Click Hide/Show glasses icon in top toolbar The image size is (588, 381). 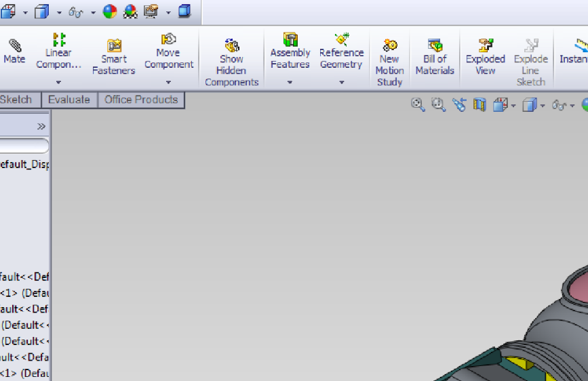[75, 12]
